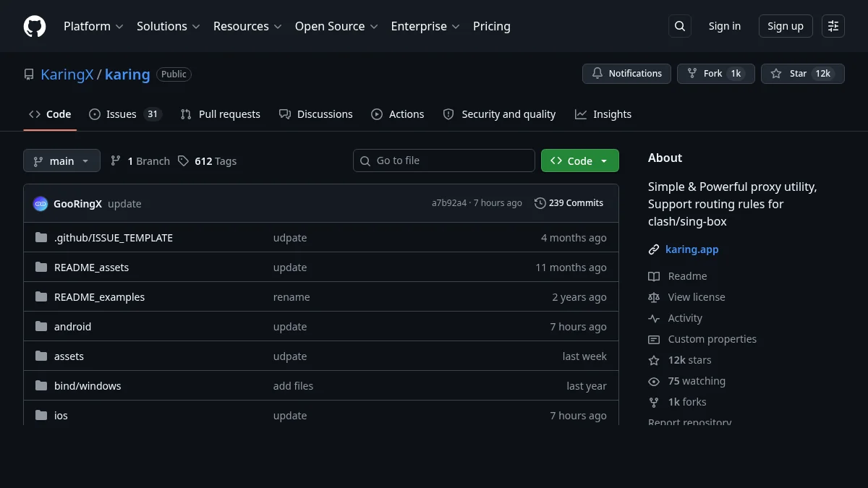Open the Actions tab
The width and height of the screenshot is (868, 488).
pyautogui.click(x=397, y=114)
